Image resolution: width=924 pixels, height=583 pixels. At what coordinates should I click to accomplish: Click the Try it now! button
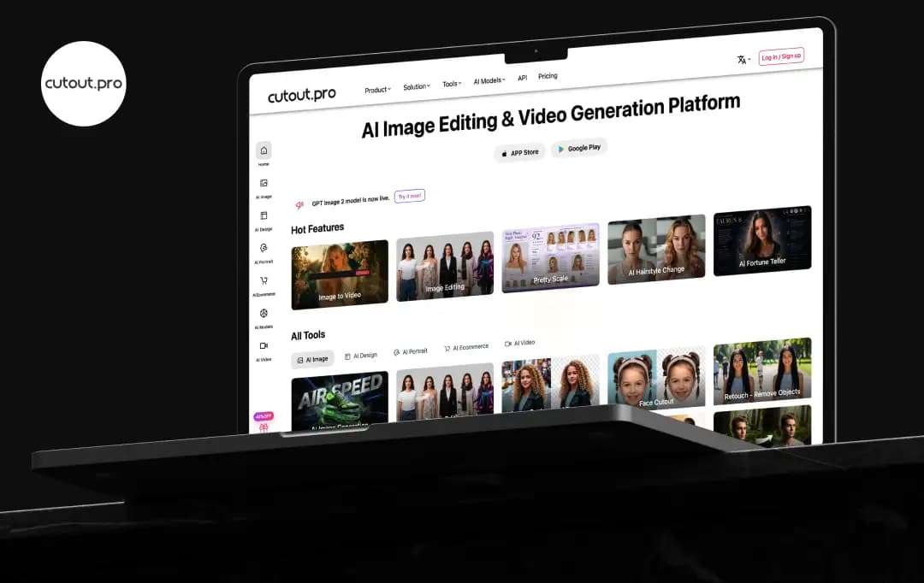tap(410, 196)
